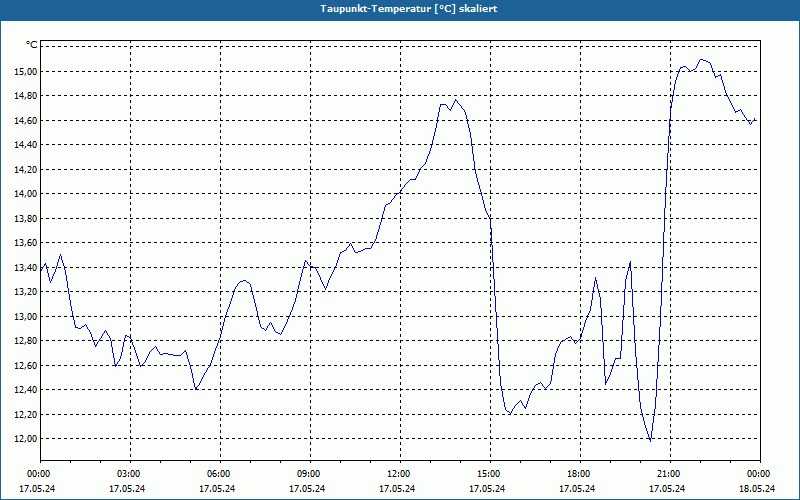The image size is (800, 500).
Task: Click the 12,20 y-axis label
Action: point(26,414)
